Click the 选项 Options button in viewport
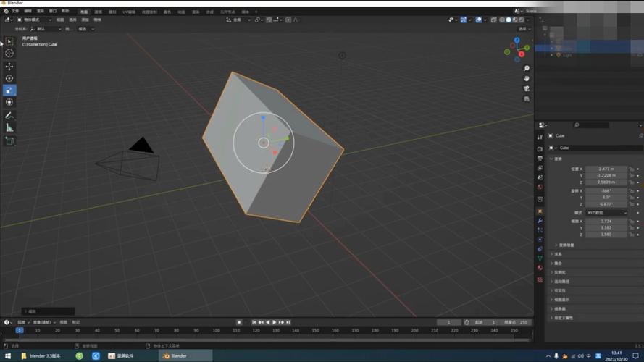Viewport: 644px width, 362px height. click(x=524, y=29)
